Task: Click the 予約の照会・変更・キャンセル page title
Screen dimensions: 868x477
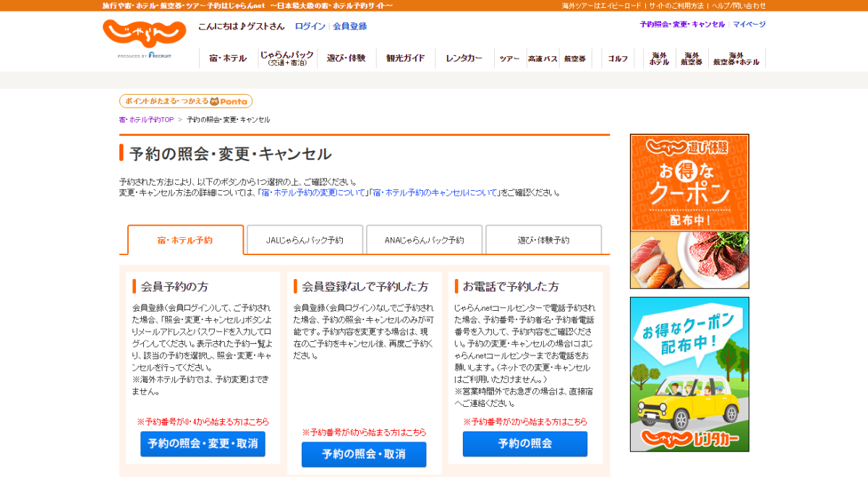Action: (x=231, y=154)
